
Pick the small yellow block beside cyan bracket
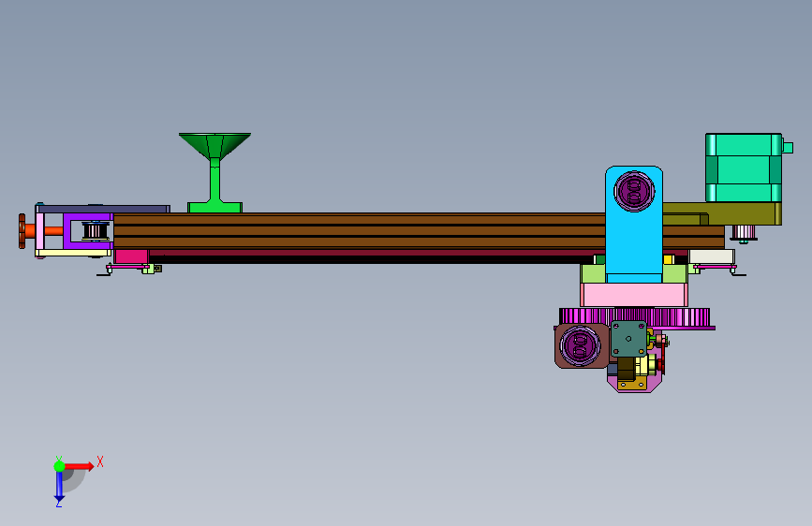click(x=669, y=259)
